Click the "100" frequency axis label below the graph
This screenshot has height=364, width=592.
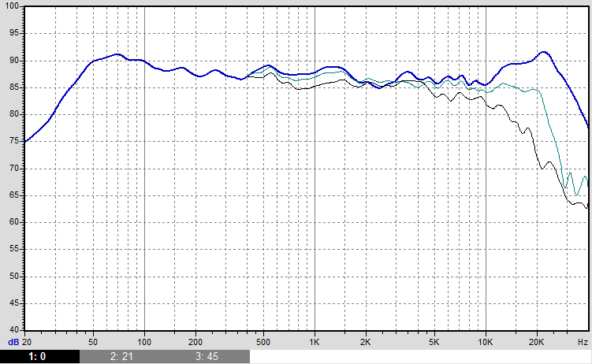pos(143,343)
